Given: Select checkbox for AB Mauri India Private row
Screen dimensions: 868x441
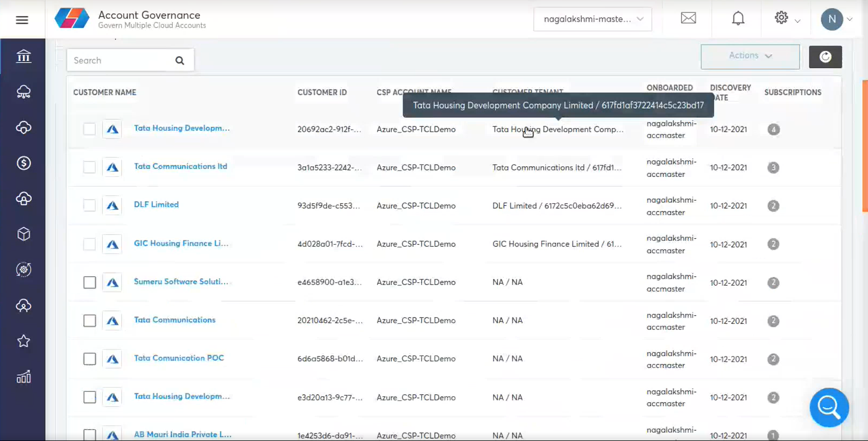Looking at the screenshot, I should tap(89, 435).
